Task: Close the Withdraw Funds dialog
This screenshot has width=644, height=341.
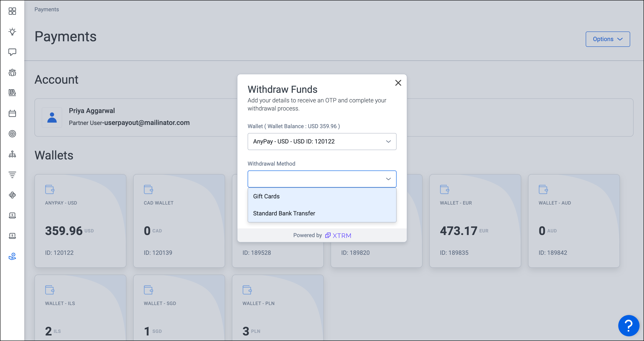Action: tap(398, 83)
